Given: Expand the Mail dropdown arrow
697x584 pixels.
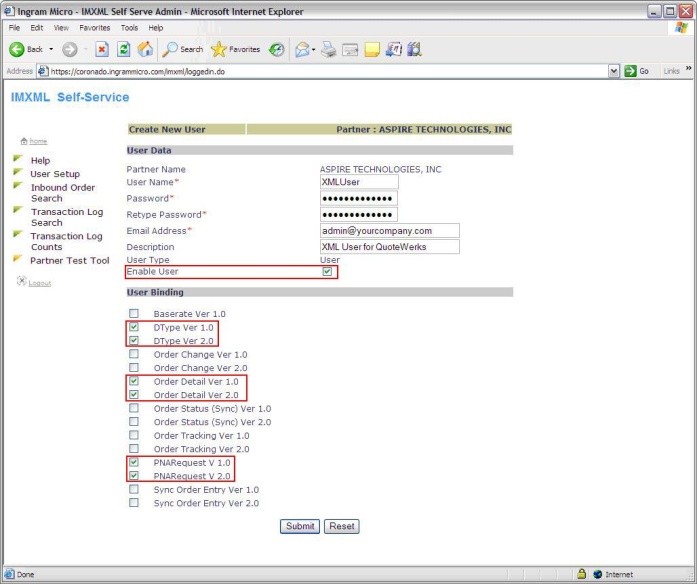Looking at the screenshot, I should tap(313, 49).
